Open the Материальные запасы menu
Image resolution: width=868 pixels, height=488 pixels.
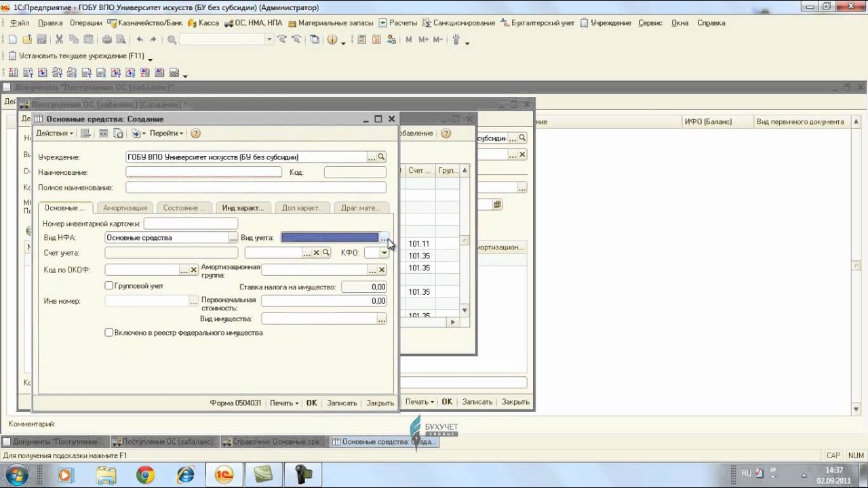[x=331, y=22]
